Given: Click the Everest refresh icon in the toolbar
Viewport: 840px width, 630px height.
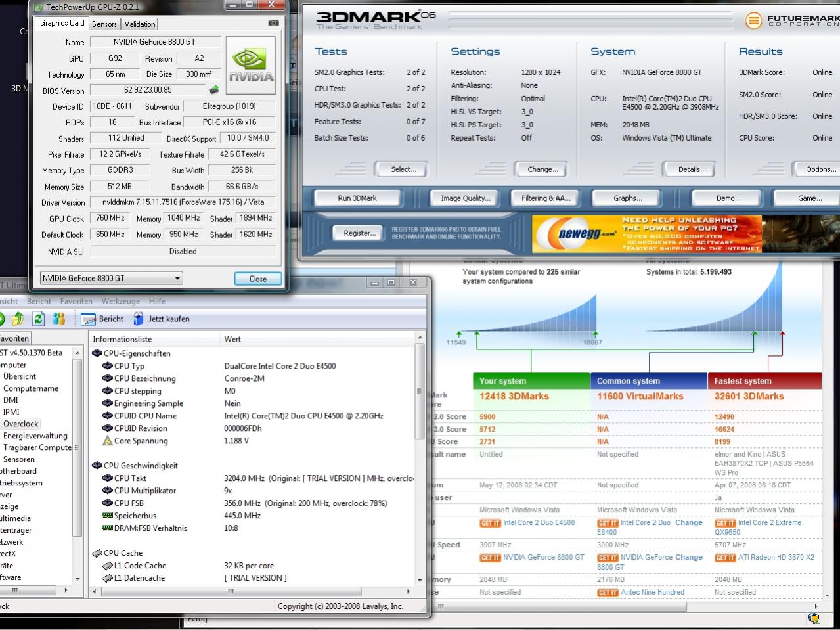Looking at the screenshot, I should [38, 319].
